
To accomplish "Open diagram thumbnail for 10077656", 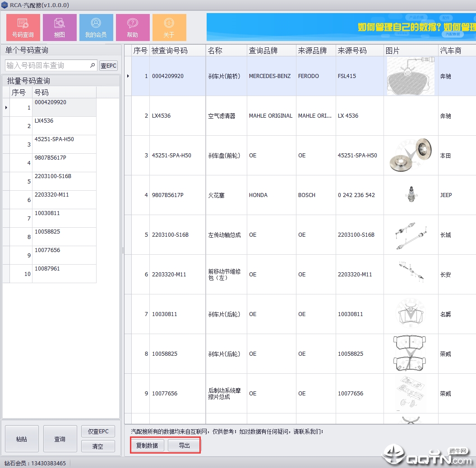I will coord(410,394).
